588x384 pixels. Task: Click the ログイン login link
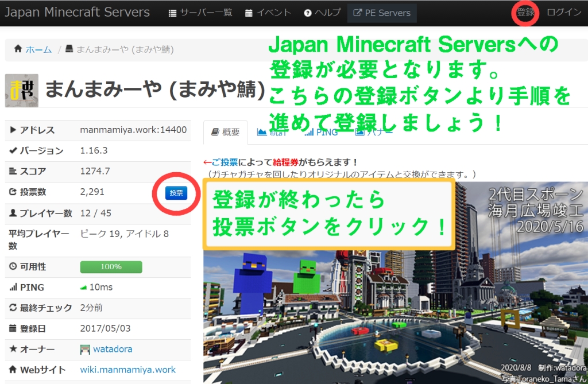[x=564, y=12]
